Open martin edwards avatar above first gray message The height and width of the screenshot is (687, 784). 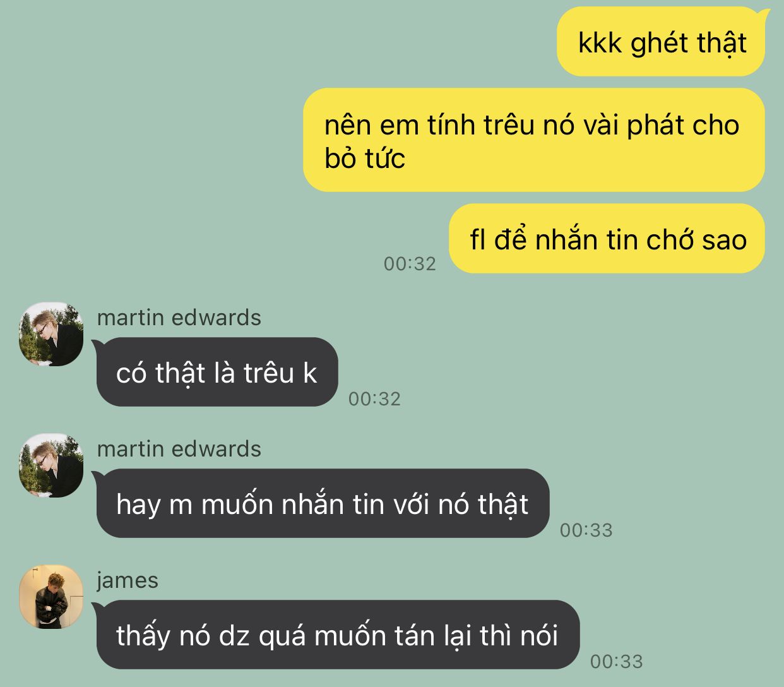(x=51, y=334)
